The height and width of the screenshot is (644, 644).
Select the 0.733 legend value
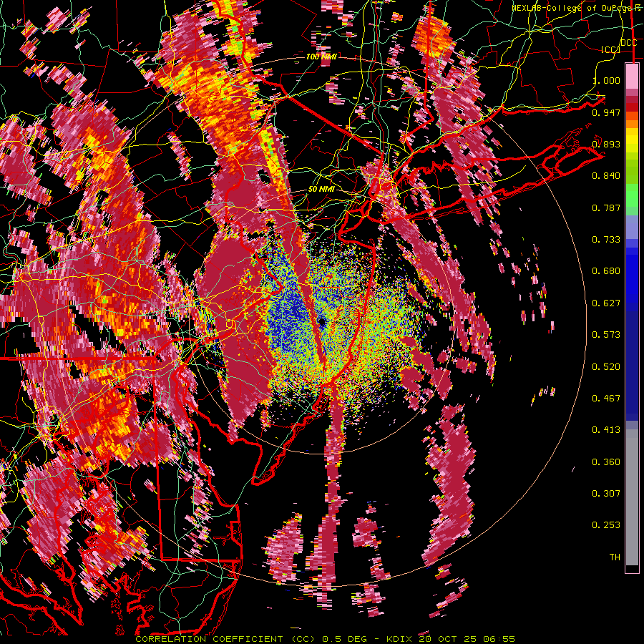coord(606,240)
